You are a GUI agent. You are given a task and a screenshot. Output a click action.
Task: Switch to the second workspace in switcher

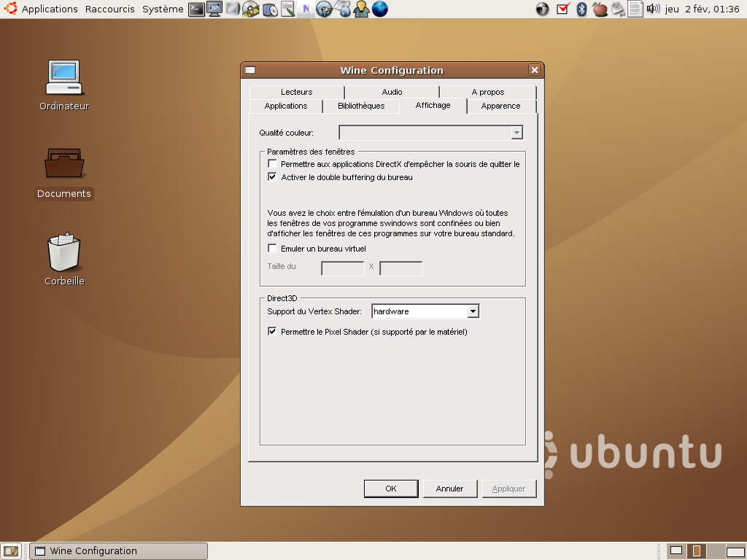[x=696, y=551]
